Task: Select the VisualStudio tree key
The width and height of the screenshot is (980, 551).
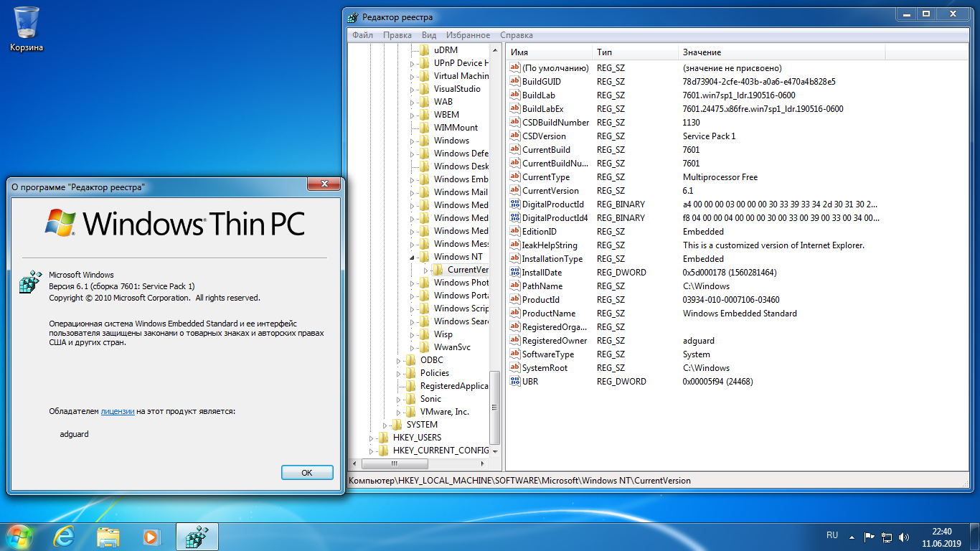Action: (457, 89)
